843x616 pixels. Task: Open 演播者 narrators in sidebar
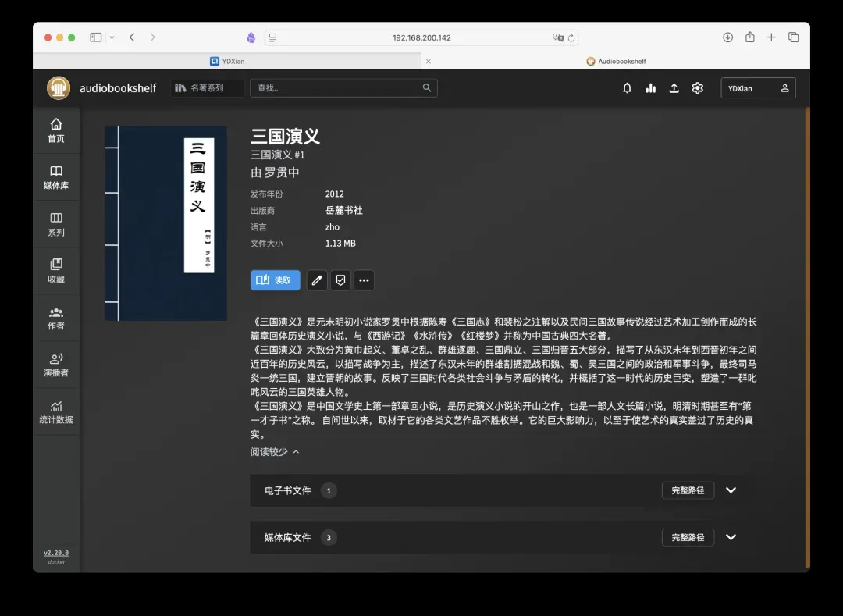click(x=56, y=365)
